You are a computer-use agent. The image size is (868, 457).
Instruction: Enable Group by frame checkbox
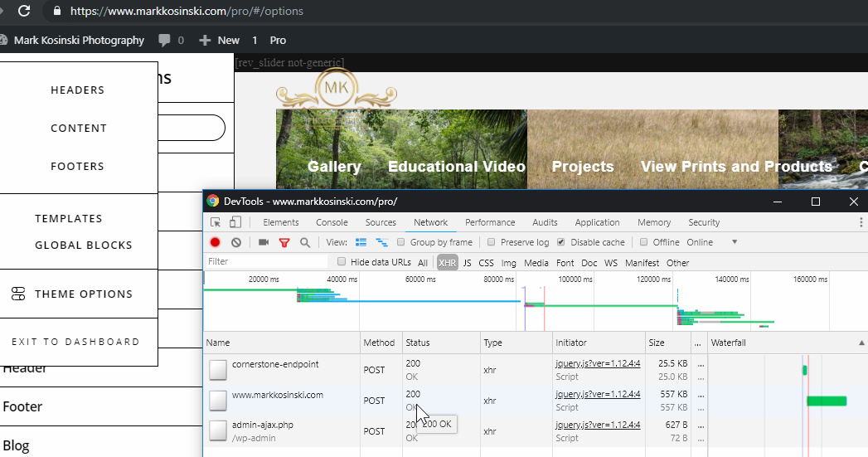coord(400,242)
